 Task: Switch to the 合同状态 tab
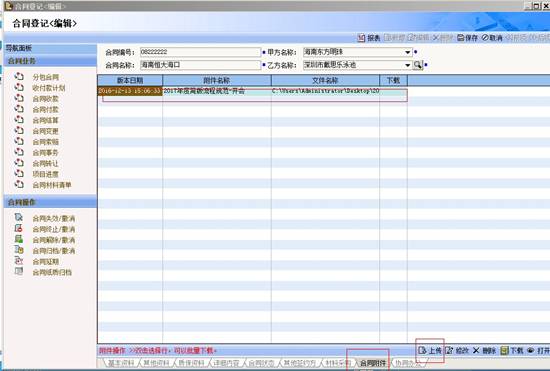261,363
